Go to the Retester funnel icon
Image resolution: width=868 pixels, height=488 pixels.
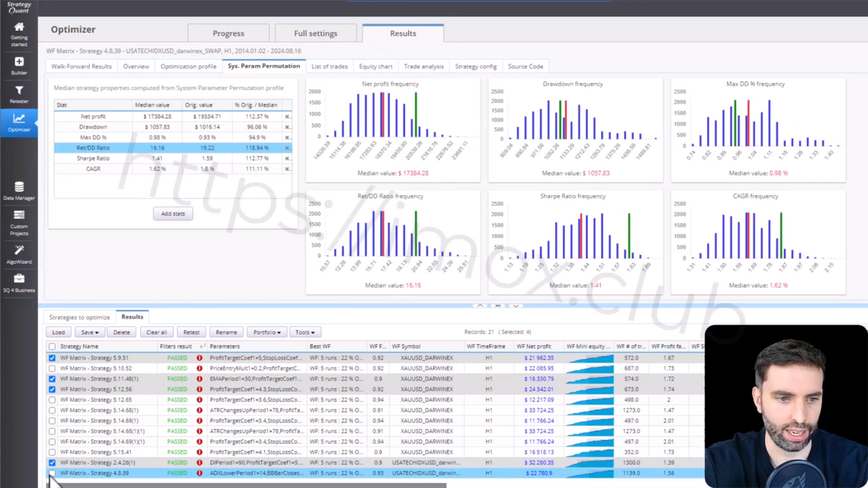[19, 94]
